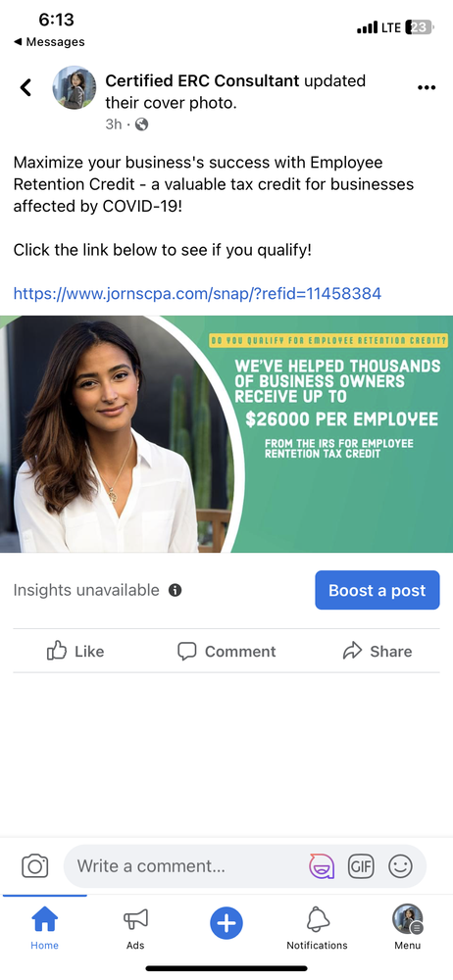
Task: Switch to the Home tab
Action: point(44,929)
